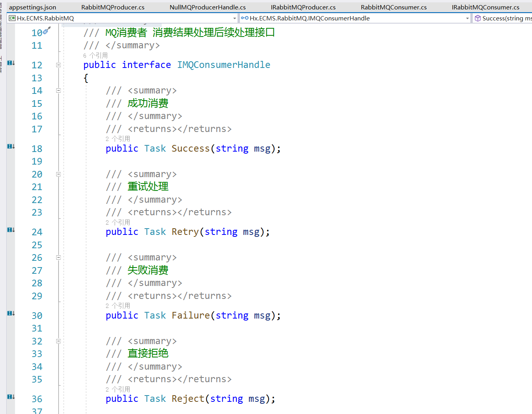
Task: Collapse the summary comment block at line 26
Action: [59, 258]
